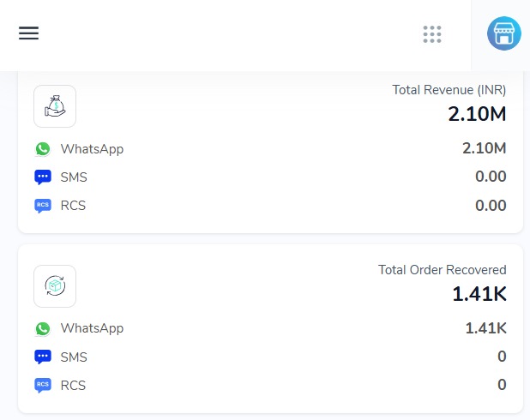The image size is (530, 420).
Task: Click WhatsApp icon in Order Recovered card
Action: (x=43, y=329)
